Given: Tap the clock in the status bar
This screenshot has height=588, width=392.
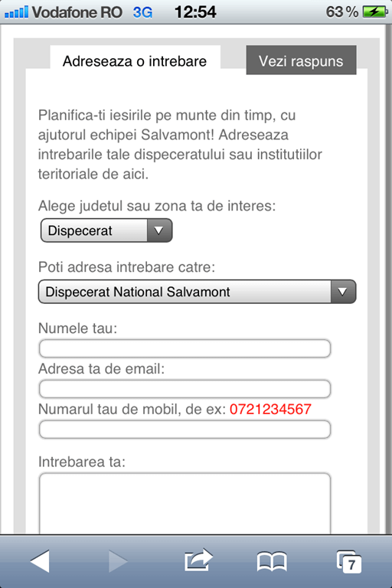Looking at the screenshot, I should point(195,12).
